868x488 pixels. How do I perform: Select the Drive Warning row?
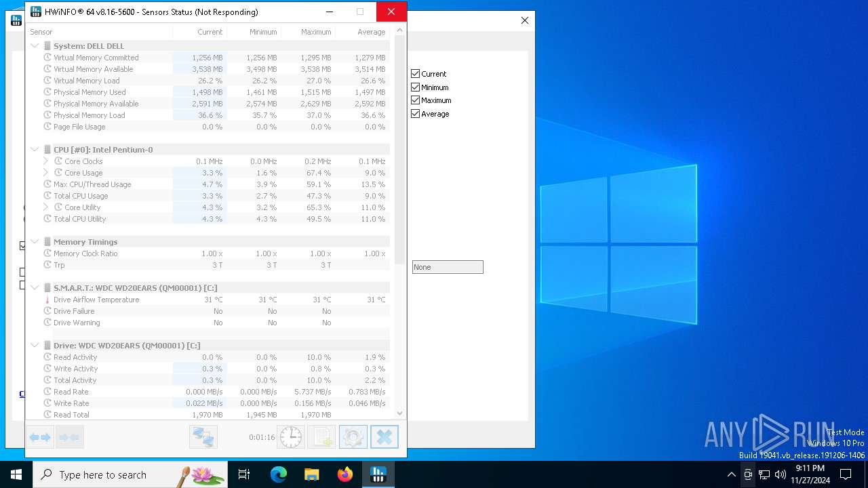click(209, 323)
